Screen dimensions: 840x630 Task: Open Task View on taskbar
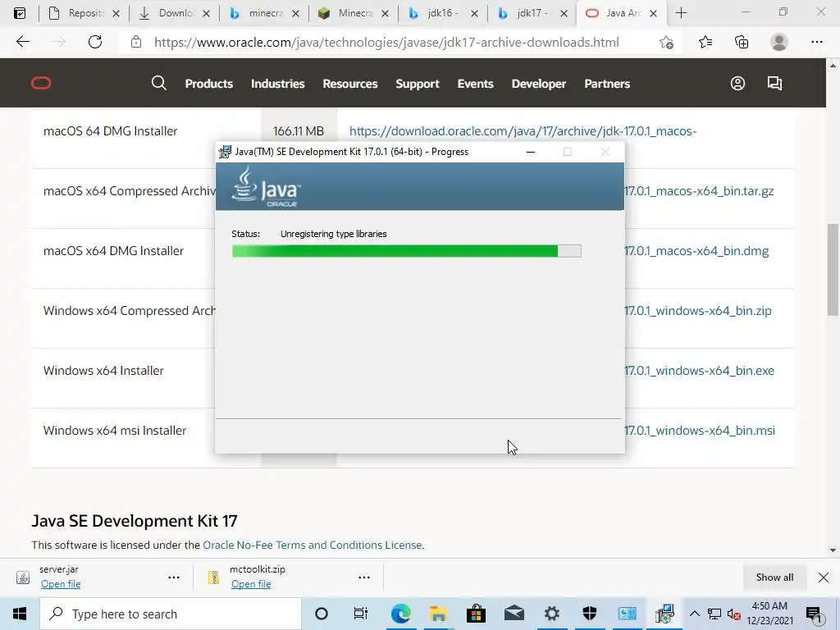click(x=361, y=614)
